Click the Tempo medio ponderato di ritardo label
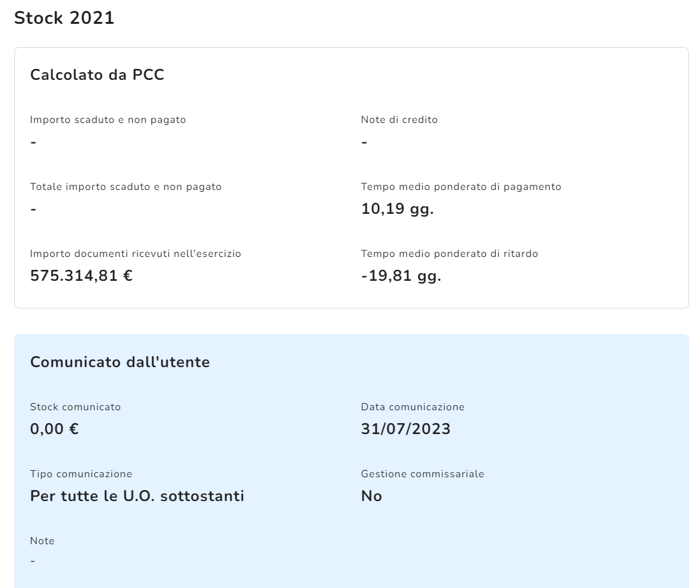The height and width of the screenshot is (588, 700). tap(449, 254)
